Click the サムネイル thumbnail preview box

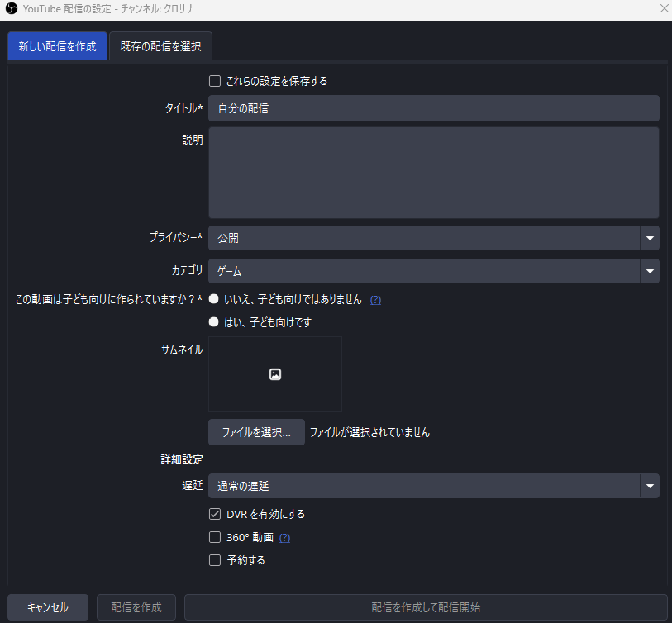pos(275,374)
